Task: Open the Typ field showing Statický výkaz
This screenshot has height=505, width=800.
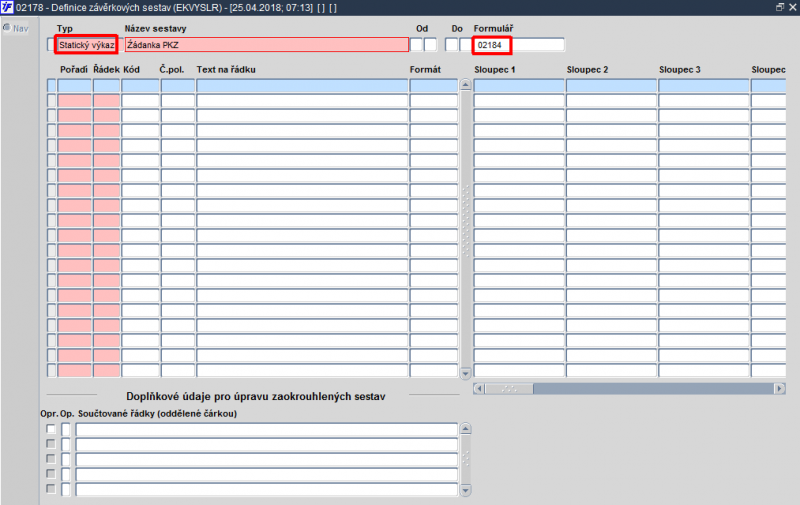Action: coord(86,45)
